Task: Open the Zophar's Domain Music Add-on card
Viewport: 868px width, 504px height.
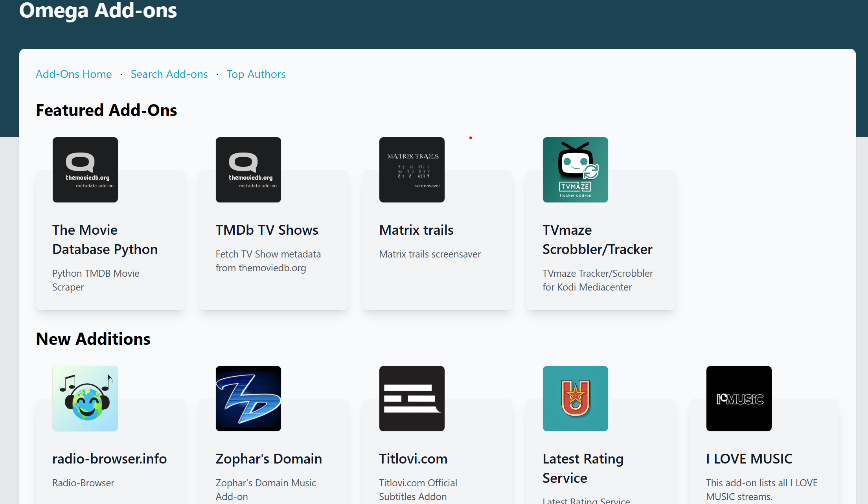Action: point(269,459)
